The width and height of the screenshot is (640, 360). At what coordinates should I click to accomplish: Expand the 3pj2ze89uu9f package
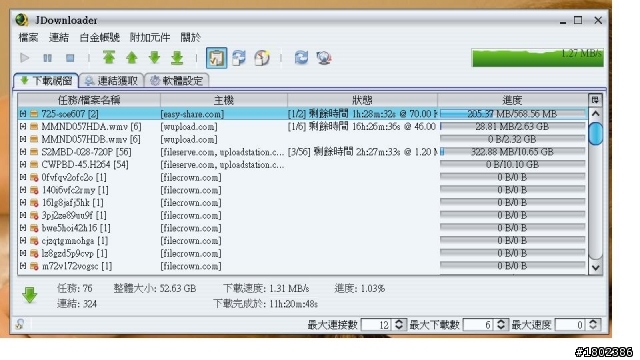(x=23, y=215)
